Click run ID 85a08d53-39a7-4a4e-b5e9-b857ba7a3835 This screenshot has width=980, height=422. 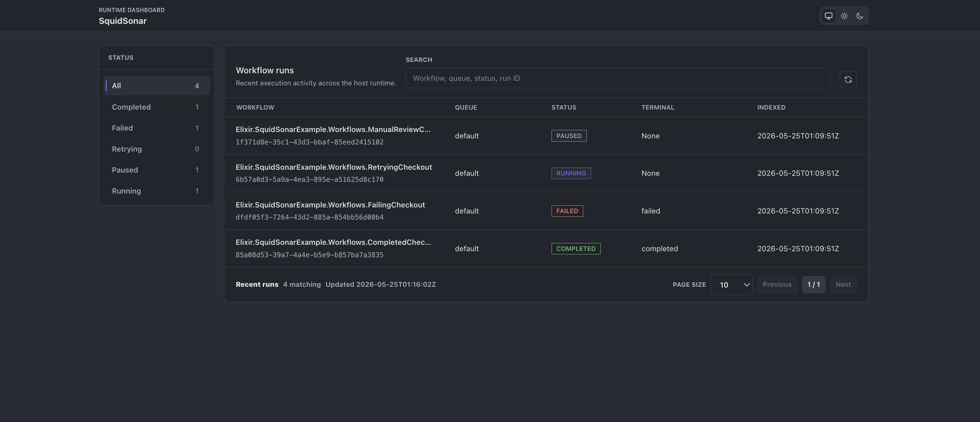point(309,254)
